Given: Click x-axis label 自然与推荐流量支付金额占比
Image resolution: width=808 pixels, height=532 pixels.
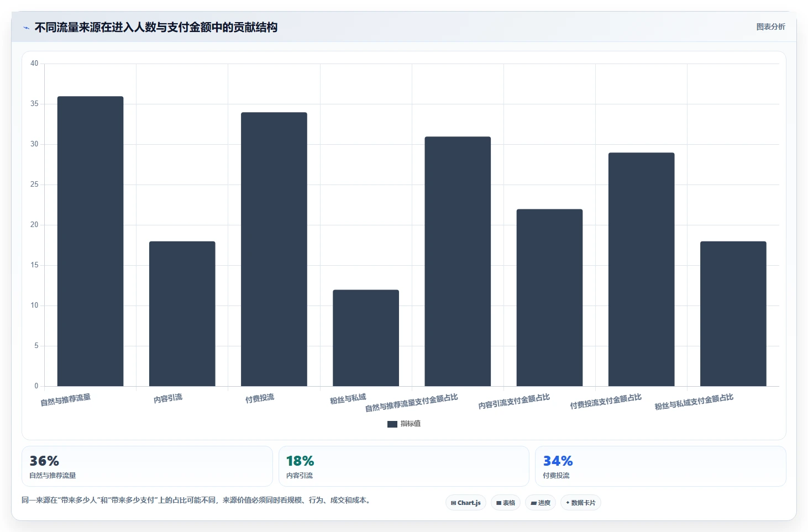Looking at the screenshot, I should 412,403.
